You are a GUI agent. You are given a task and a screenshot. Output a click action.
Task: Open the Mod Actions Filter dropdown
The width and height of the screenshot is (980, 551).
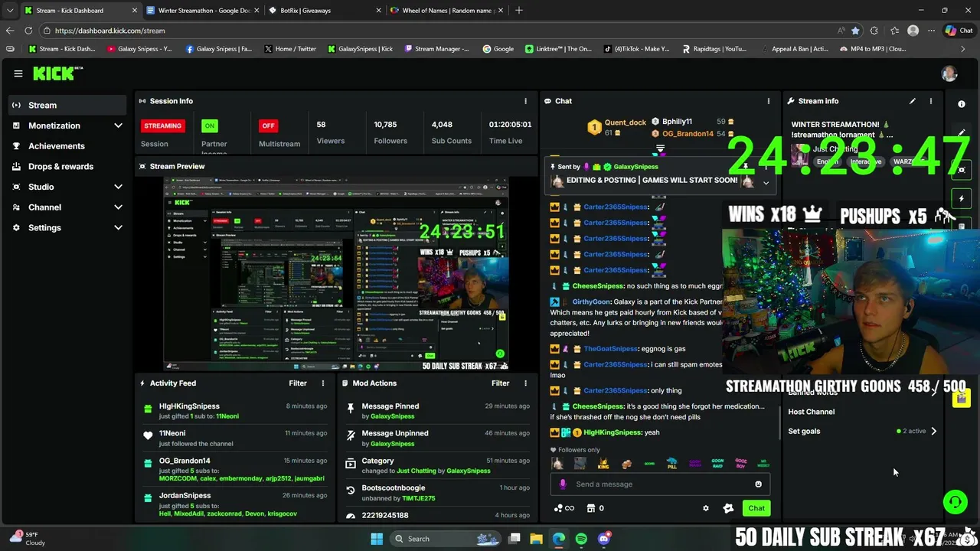point(500,383)
